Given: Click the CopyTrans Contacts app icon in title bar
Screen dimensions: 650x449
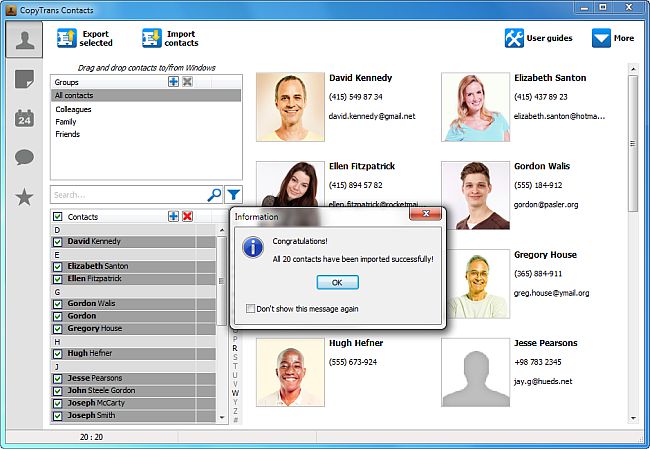Looking at the screenshot, I should click(11, 10).
